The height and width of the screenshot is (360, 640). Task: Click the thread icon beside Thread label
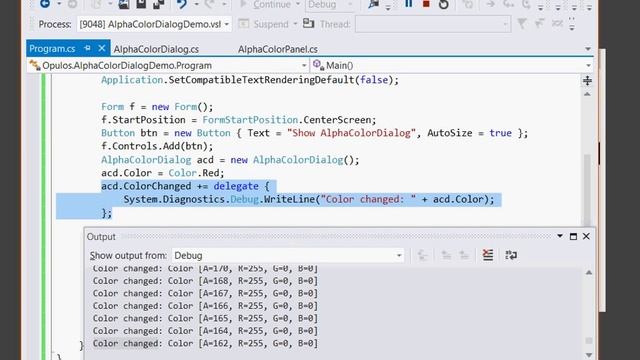pyautogui.click(x=309, y=24)
